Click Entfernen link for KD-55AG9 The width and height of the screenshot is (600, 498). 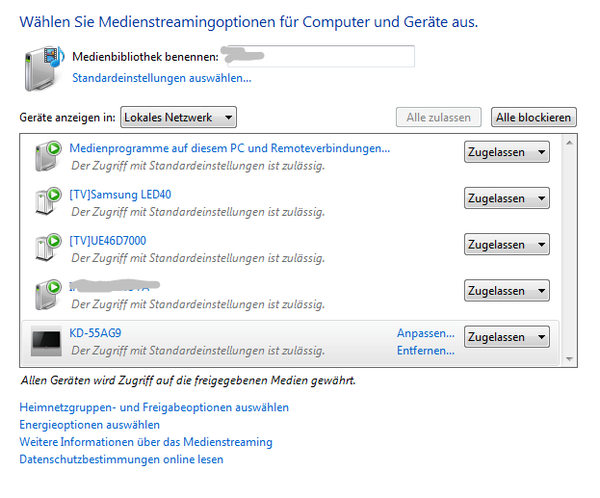click(426, 351)
